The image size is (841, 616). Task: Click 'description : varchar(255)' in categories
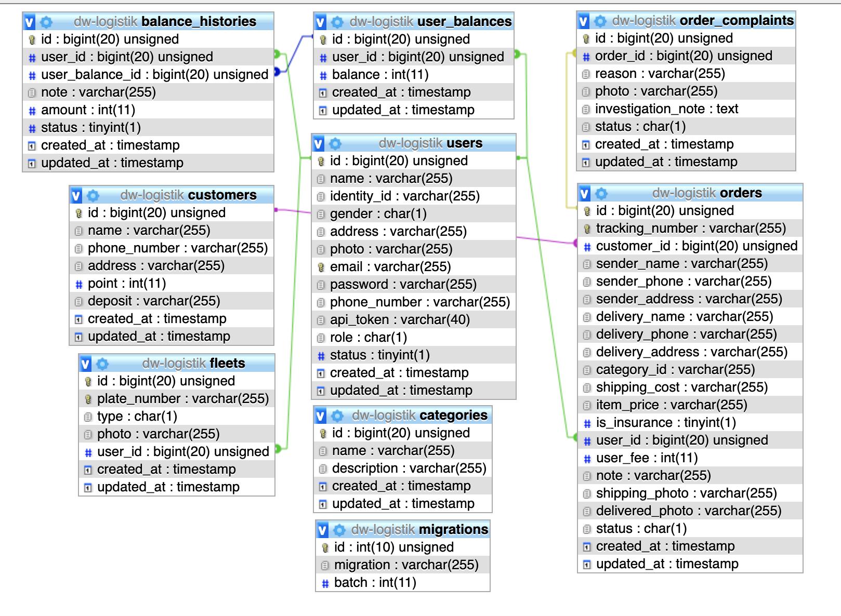[x=409, y=468]
